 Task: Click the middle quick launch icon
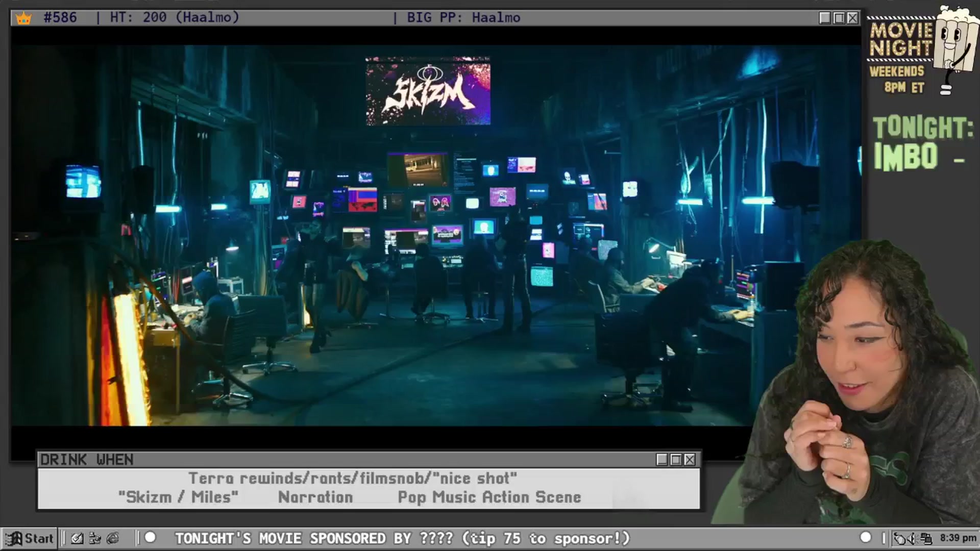95,538
